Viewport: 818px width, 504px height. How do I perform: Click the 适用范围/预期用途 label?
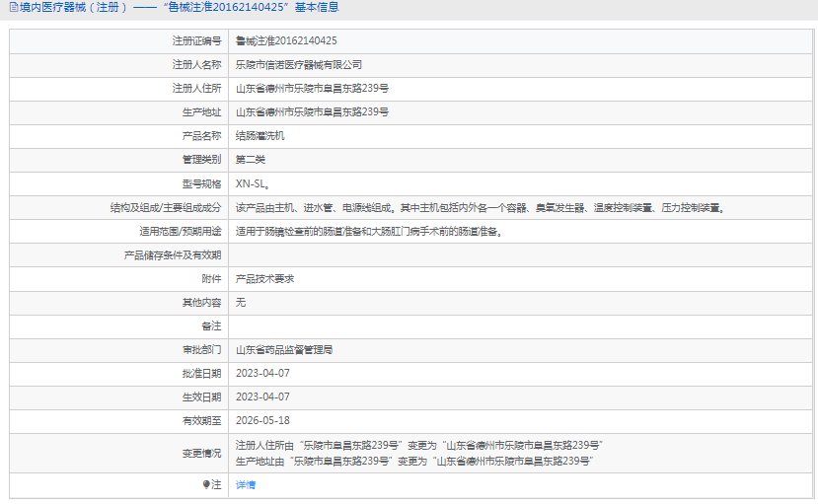[x=180, y=232]
